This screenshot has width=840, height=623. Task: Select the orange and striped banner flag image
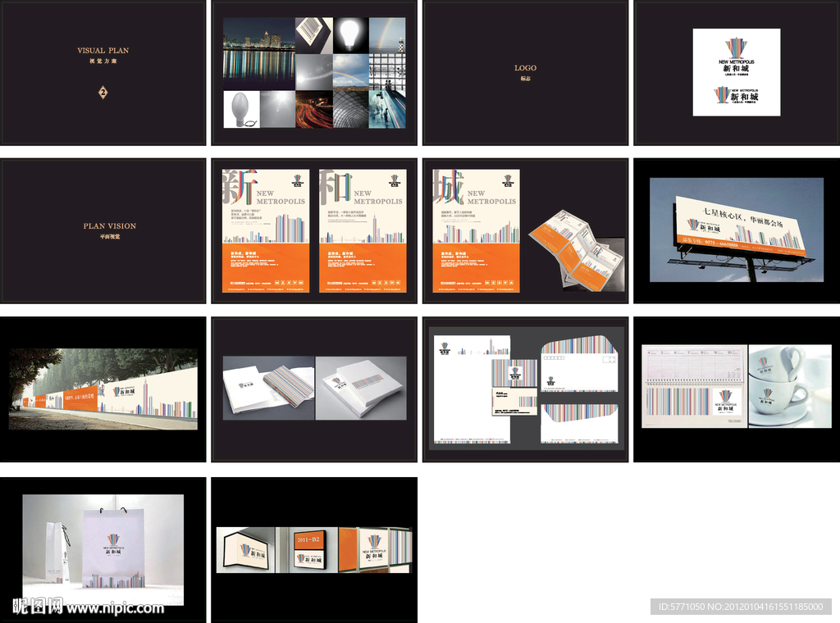pos(374,550)
